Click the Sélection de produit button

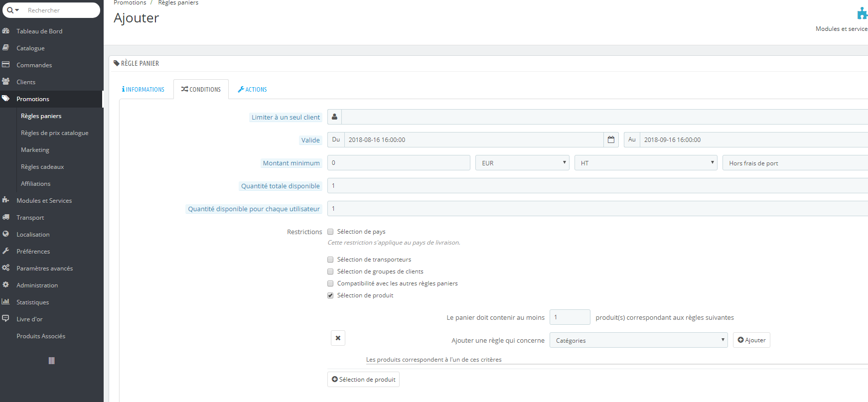[x=363, y=380]
